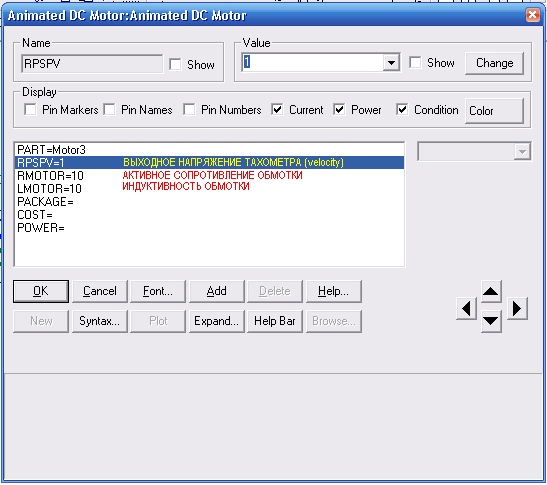Open the Color picker button
547x485 pixels.
pos(494,111)
